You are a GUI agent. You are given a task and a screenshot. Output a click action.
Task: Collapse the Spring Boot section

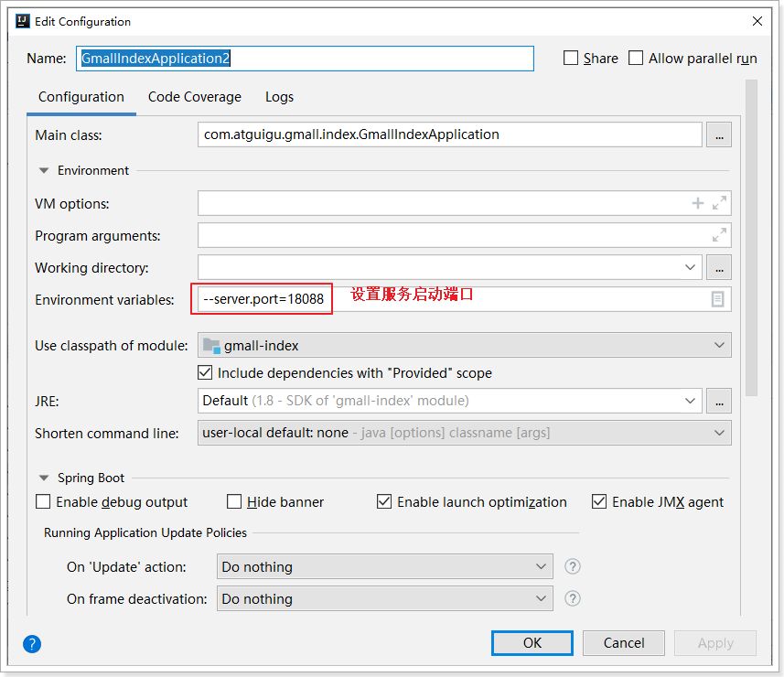click(x=44, y=478)
